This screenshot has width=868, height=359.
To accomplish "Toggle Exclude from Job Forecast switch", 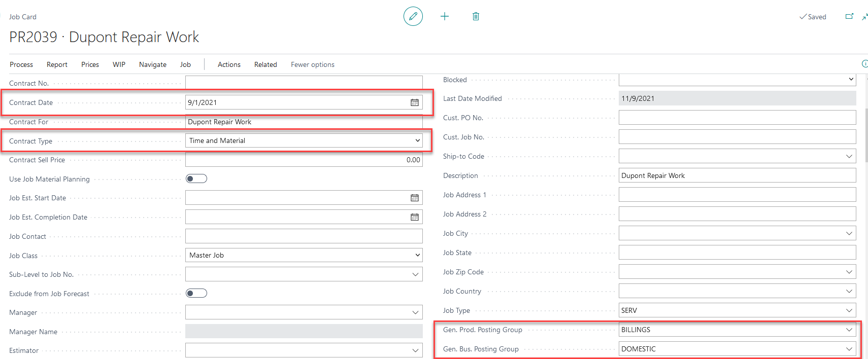I will click(x=196, y=293).
